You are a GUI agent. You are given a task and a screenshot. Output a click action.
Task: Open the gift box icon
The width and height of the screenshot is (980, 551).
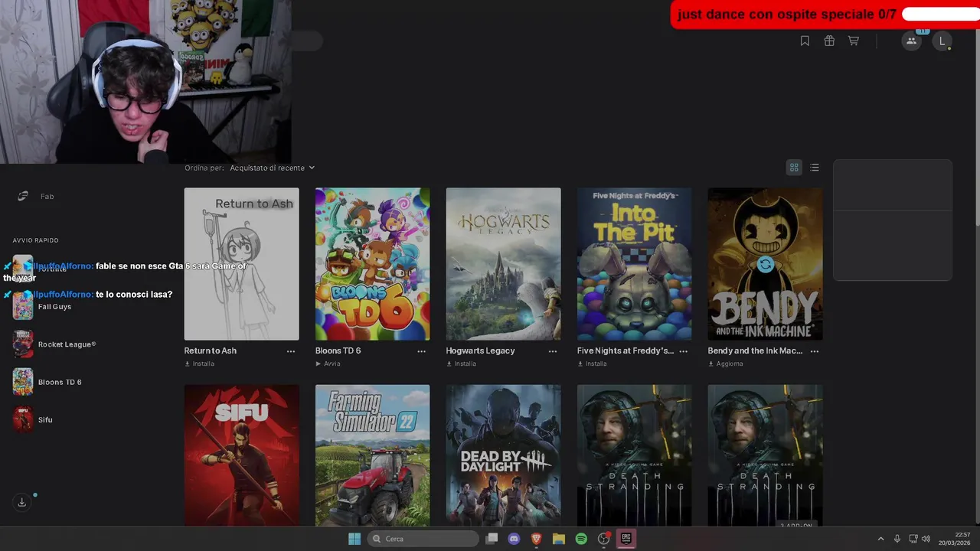(x=829, y=41)
